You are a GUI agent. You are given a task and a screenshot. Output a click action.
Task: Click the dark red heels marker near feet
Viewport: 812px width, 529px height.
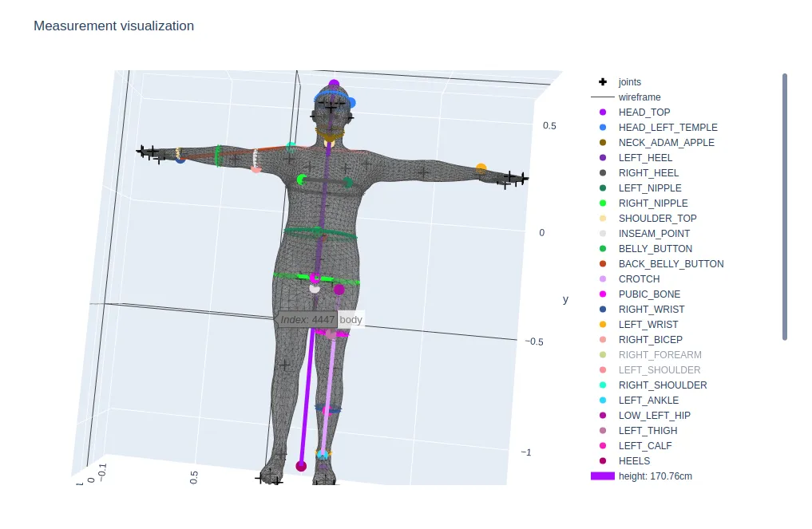click(x=301, y=466)
